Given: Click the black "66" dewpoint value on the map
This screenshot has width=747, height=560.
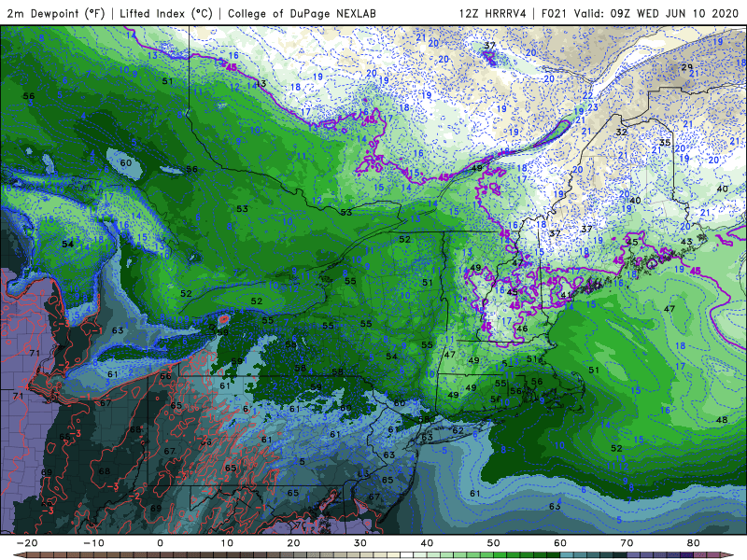Looking at the screenshot, I should (x=165, y=376).
